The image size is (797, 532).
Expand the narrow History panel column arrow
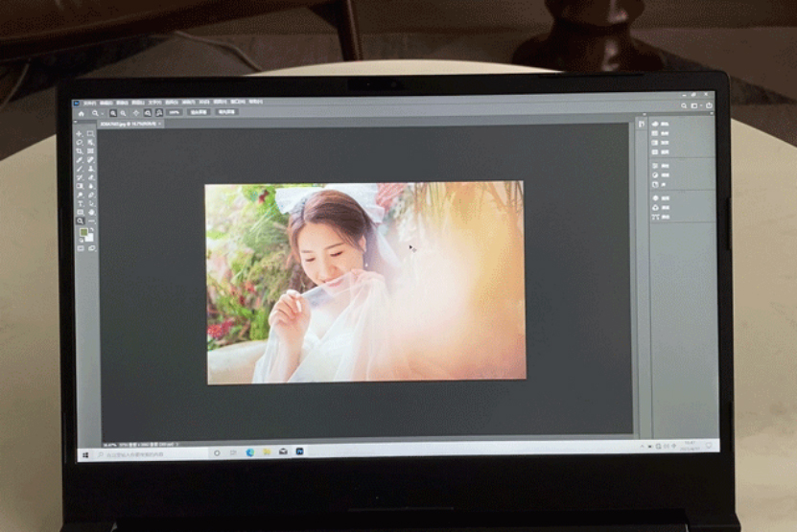click(645, 114)
